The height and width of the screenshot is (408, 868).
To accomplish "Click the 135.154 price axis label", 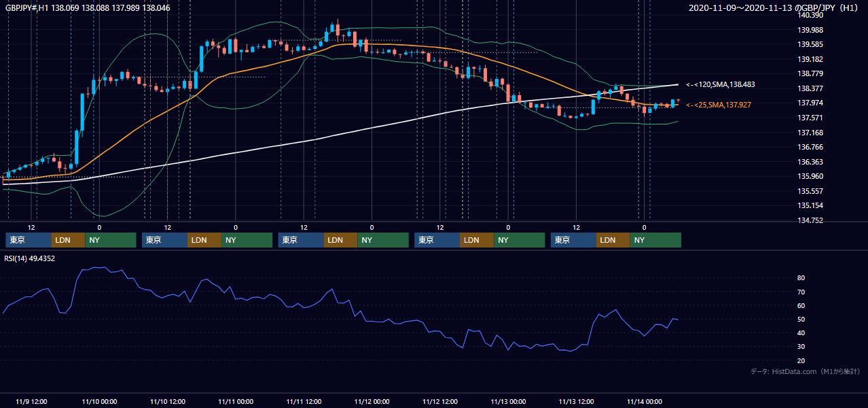I will (x=810, y=205).
